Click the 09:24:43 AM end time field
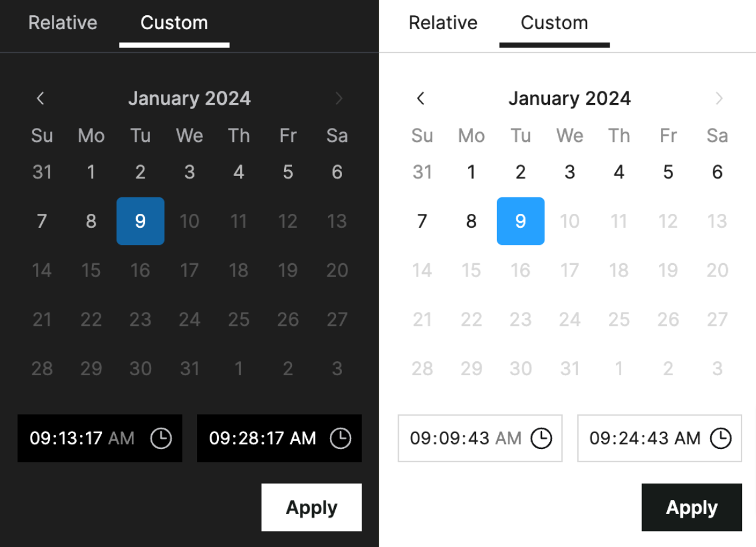 [x=645, y=439]
